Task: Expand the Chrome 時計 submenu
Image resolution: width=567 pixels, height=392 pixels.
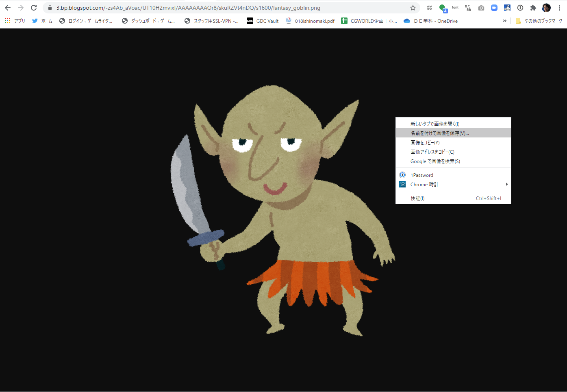Action: point(453,184)
